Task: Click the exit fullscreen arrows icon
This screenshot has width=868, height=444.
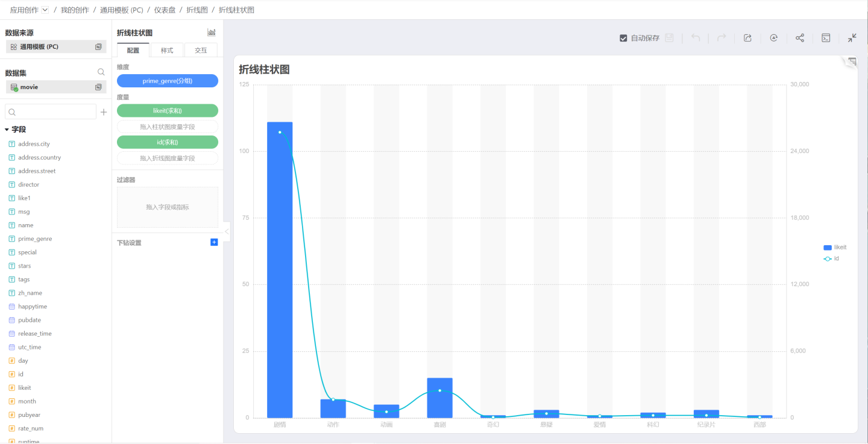Action: (x=852, y=38)
